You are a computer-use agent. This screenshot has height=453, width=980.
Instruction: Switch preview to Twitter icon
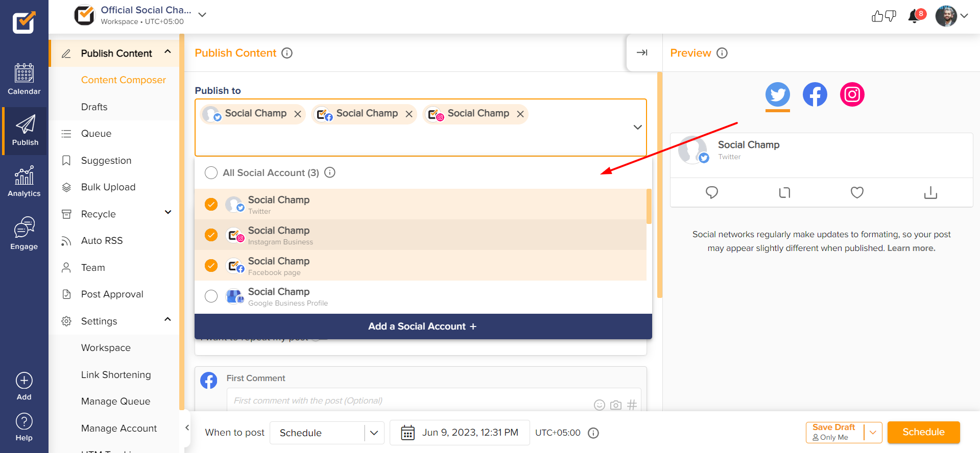click(x=778, y=94)
